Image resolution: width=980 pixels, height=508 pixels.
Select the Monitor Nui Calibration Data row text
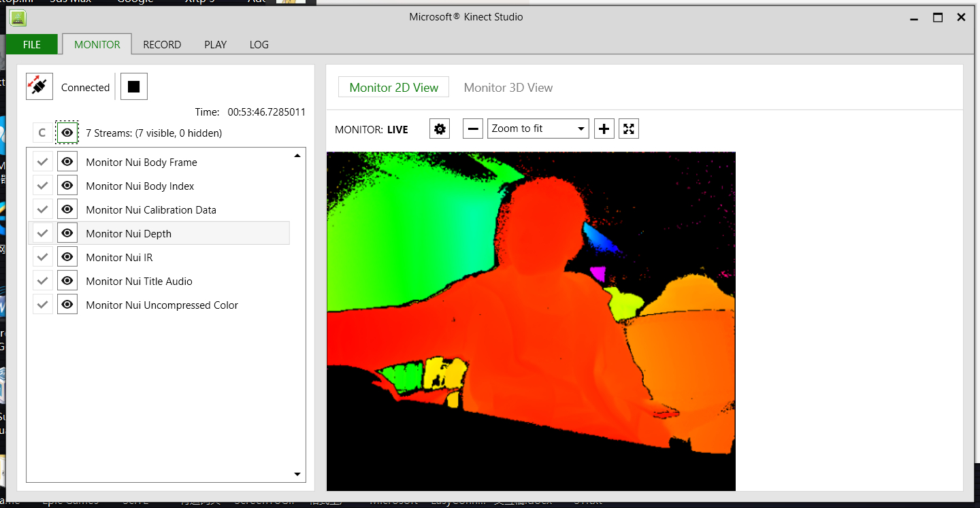(x=151, y=209)
